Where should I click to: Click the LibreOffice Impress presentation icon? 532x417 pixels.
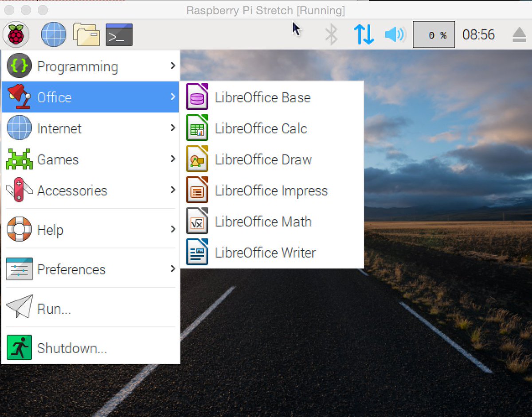[x=197, y=190]
